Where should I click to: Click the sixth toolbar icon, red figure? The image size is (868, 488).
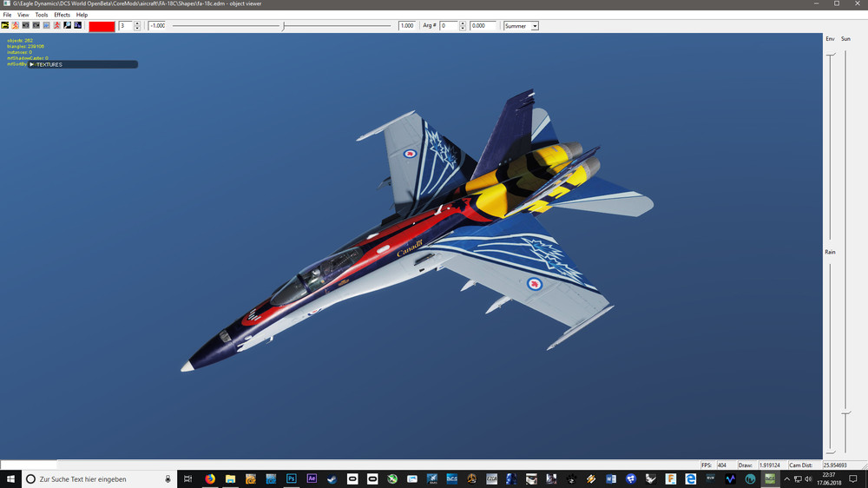click(57, 25)
